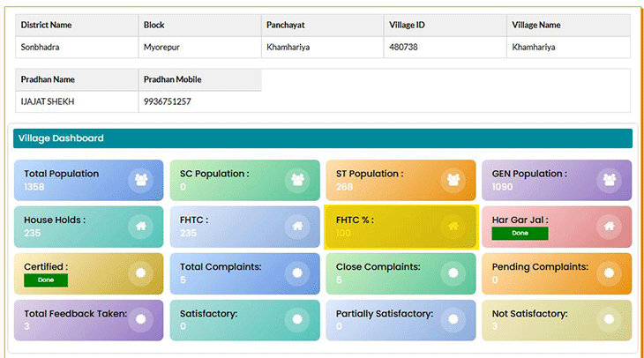Click the Pradhan Mobile number 9936751257
644x358 pixels.
coord(168,101)
